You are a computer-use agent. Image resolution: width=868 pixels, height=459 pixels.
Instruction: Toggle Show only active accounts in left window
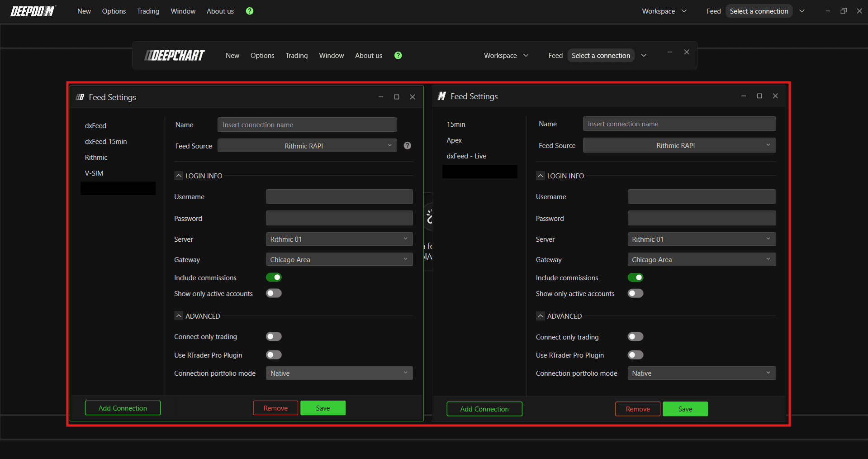pos(274,293)
